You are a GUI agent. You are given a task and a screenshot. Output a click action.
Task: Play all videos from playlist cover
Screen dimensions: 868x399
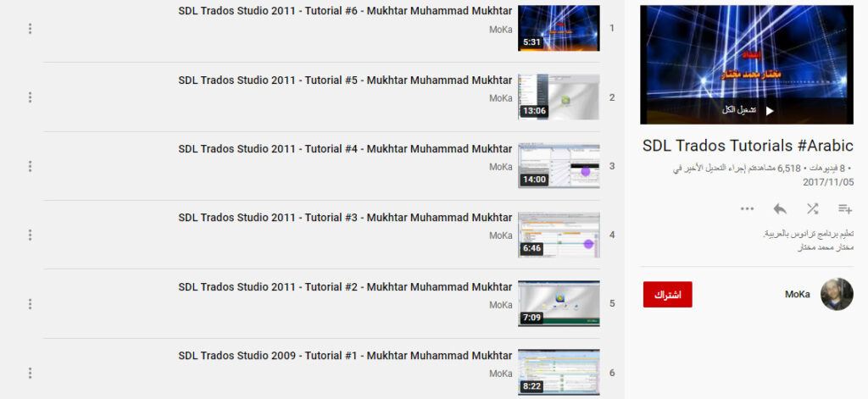[747, 111]
